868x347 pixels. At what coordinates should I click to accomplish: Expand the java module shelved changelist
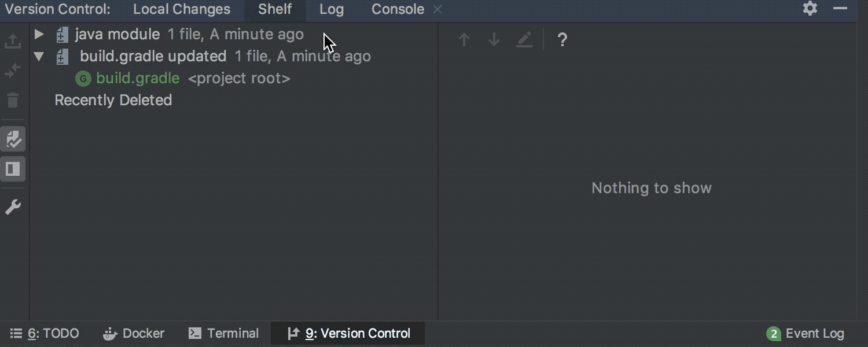point(39,34)
